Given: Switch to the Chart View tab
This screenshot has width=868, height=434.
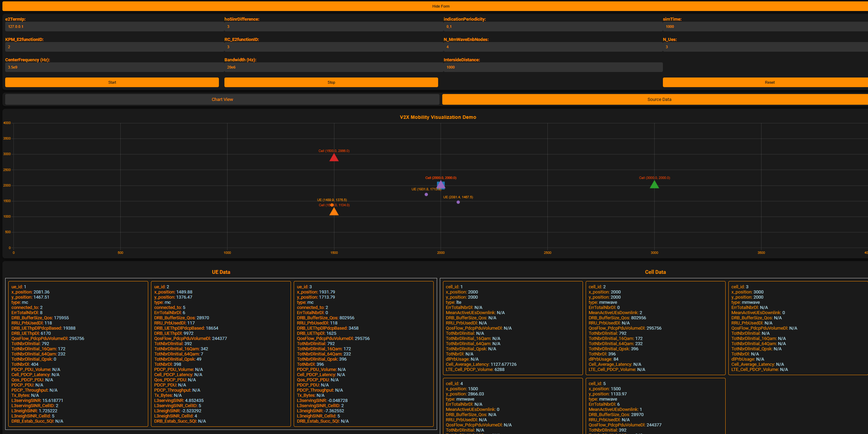Looking at the screenshot, I should pos(222,100).
